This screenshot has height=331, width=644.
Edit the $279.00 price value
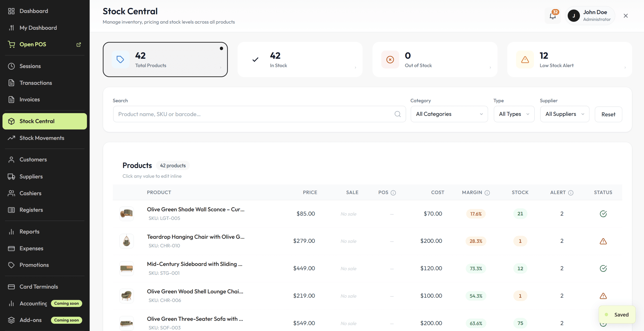pyautogui.click(x=304, y=241)
